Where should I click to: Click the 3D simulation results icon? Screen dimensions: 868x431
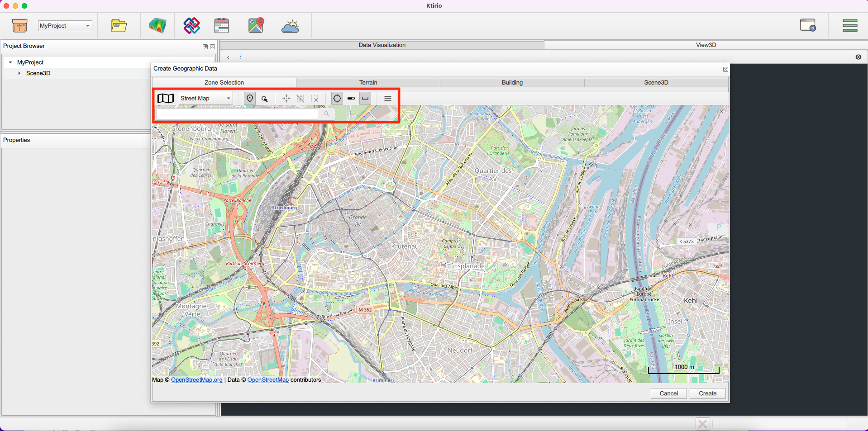click(x=157, y=25)
